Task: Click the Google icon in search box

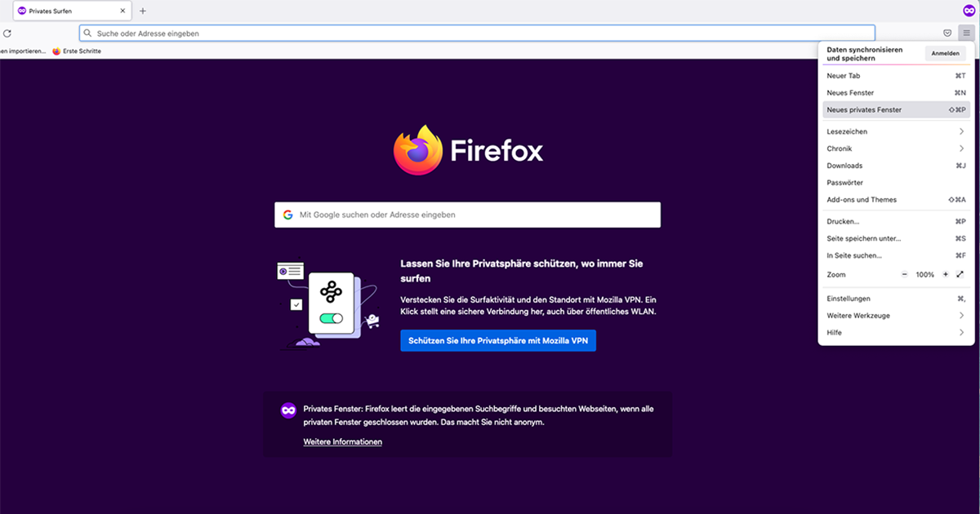Action: 287,215
